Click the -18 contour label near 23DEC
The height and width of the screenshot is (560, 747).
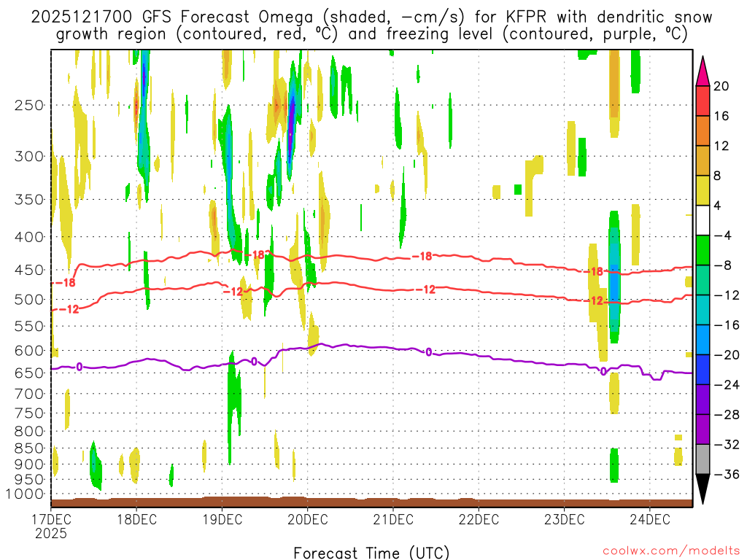(593, 271)
